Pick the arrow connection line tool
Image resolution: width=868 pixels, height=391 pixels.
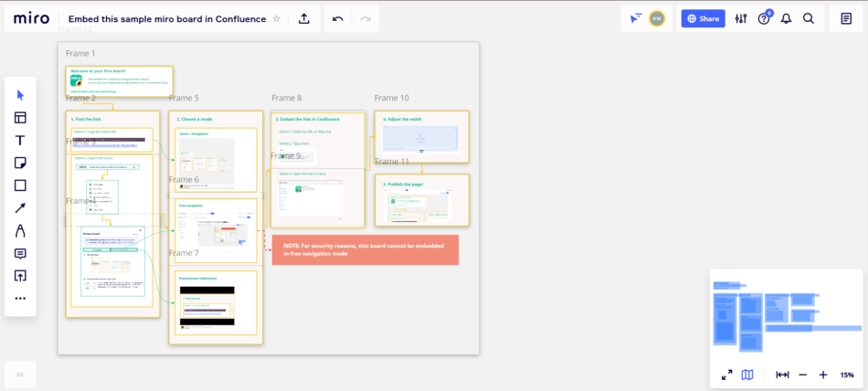pyautogui.click(x=20, y=208)
